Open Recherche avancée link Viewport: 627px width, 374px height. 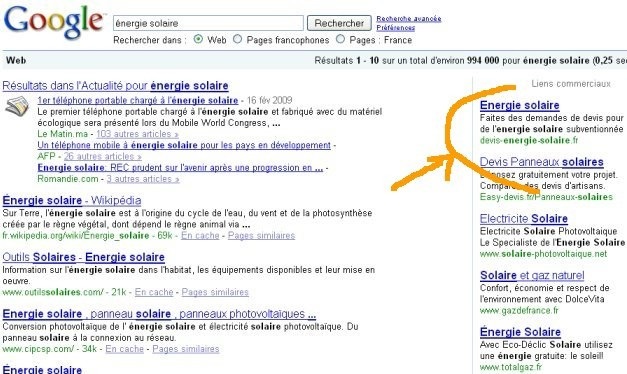[x=409, y=18]
